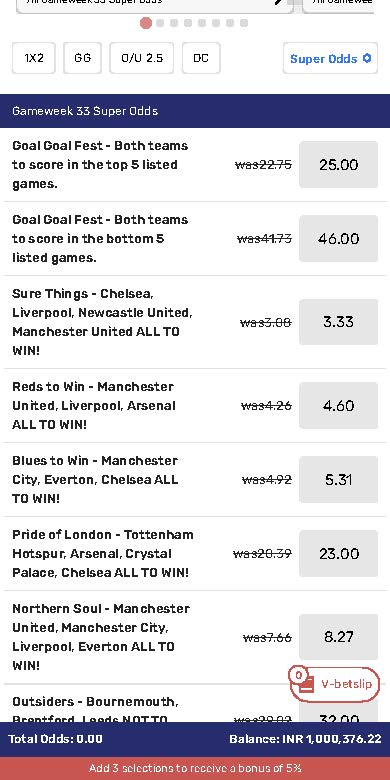390x780 pixels.
Task: Select the first red carousel dot
Action: click(x=146, y=23)
